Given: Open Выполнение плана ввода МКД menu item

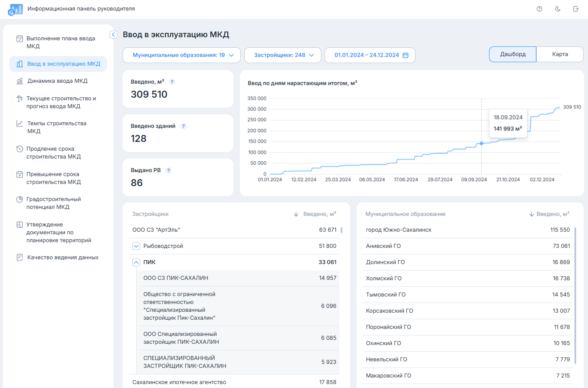Looking at the screenshot, I should coord(58,42).
